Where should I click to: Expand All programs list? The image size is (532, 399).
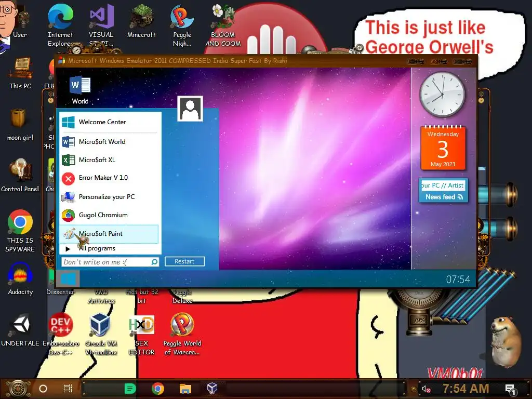click(109, 249)
